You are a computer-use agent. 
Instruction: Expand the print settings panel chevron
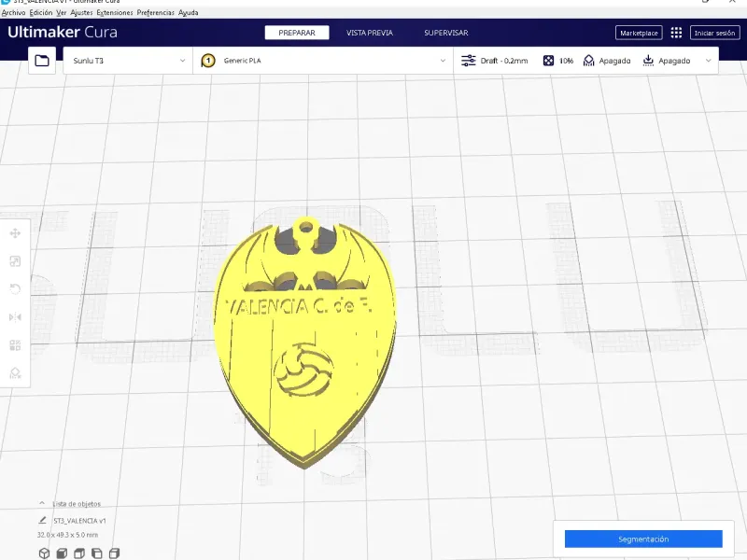coord(709,61)
